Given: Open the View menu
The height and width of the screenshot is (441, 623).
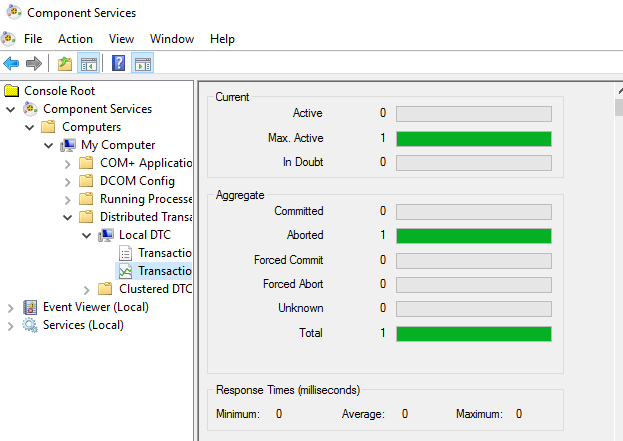Looking at the screenshot, I should [121, 39].
